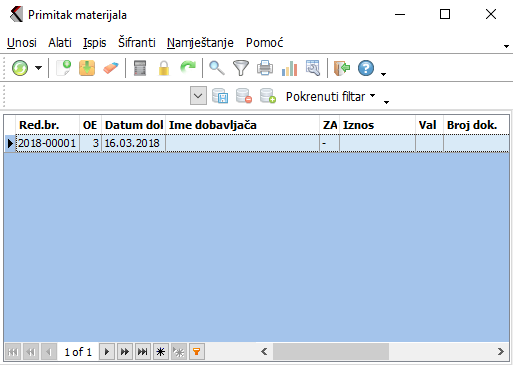
Task: Go to last record navigator button
Action: (x=143, y=352)
